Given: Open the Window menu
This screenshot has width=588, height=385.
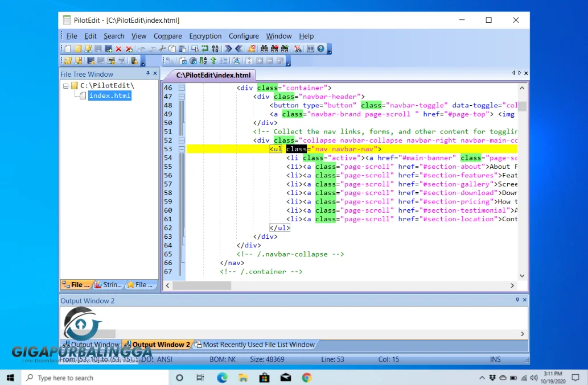Looking at the screenshot, I should (278, 36).
